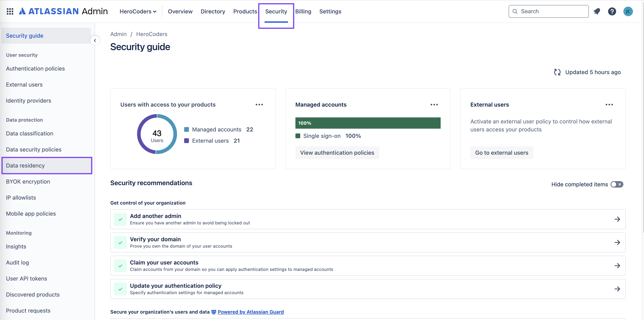644x320 pixels.
Task: Open the help question mark icon
Action: [x=612, y=11]
